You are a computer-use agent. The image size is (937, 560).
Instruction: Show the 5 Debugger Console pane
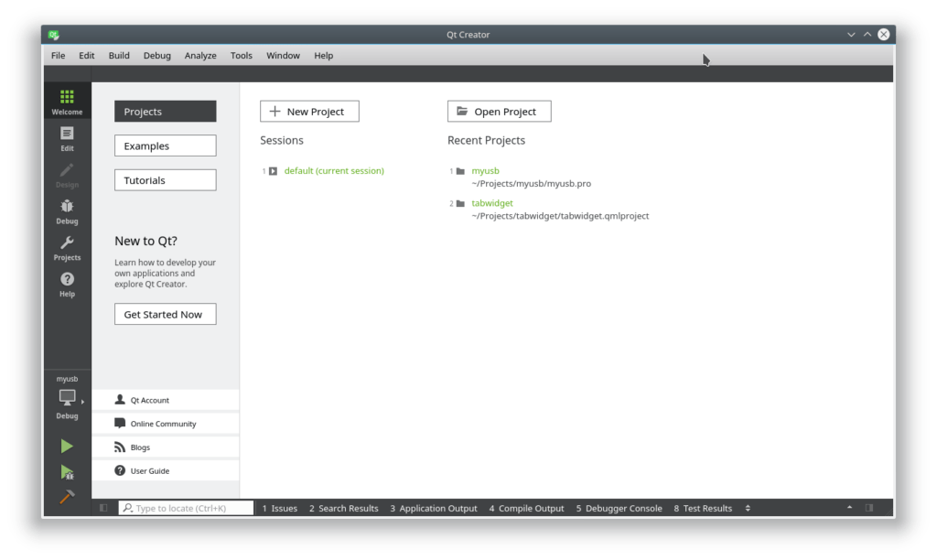click(619, 508)
